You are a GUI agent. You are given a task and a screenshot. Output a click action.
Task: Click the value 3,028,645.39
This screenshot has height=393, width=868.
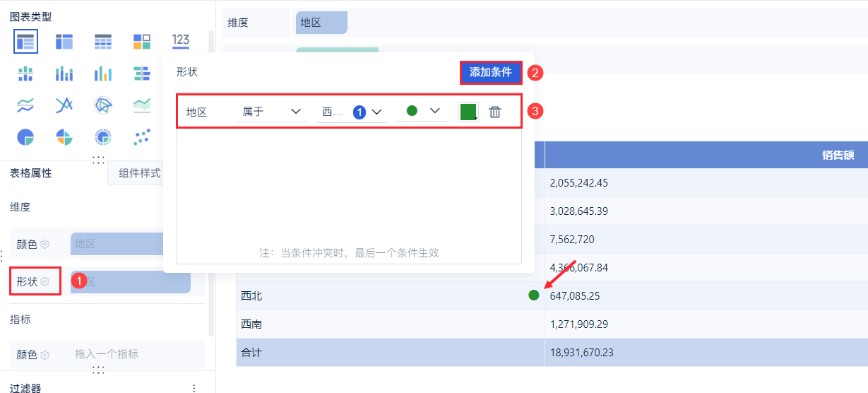pos(578,211)
